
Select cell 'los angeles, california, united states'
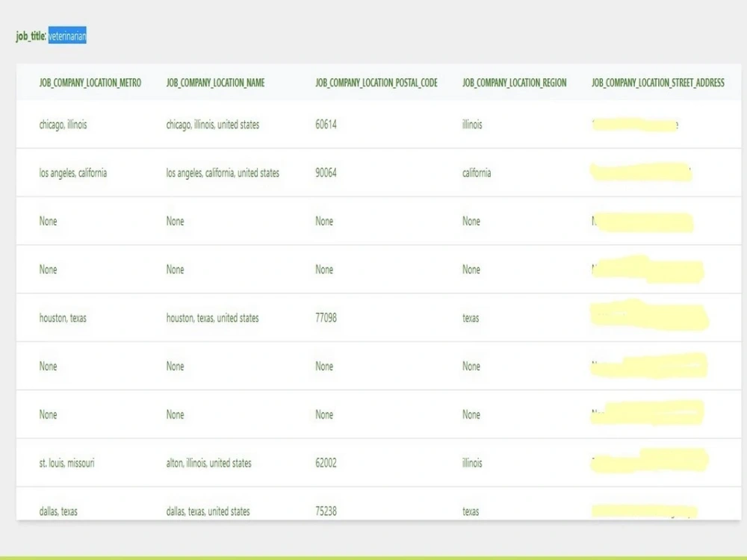(223, 173)
